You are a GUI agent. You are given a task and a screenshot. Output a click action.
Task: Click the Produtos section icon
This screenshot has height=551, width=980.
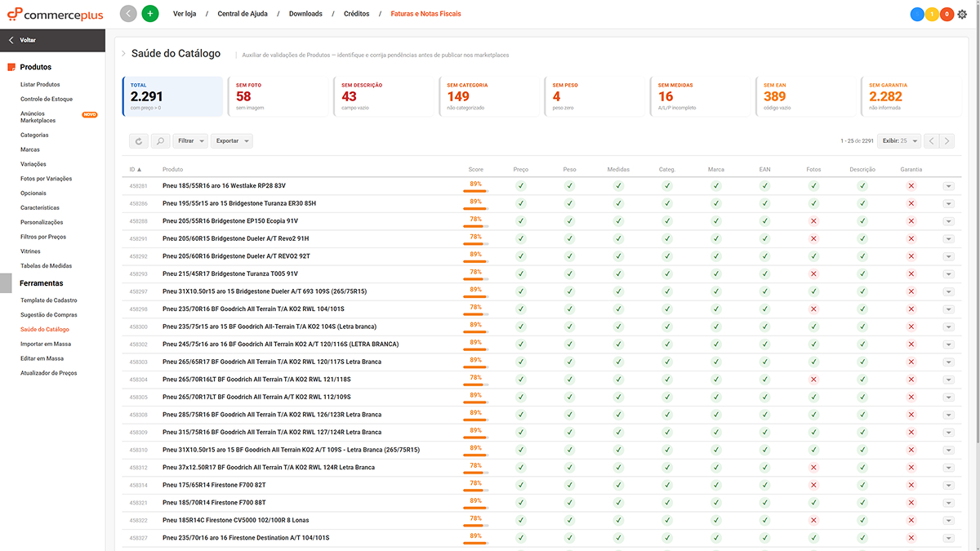click(x=11, y=67)
